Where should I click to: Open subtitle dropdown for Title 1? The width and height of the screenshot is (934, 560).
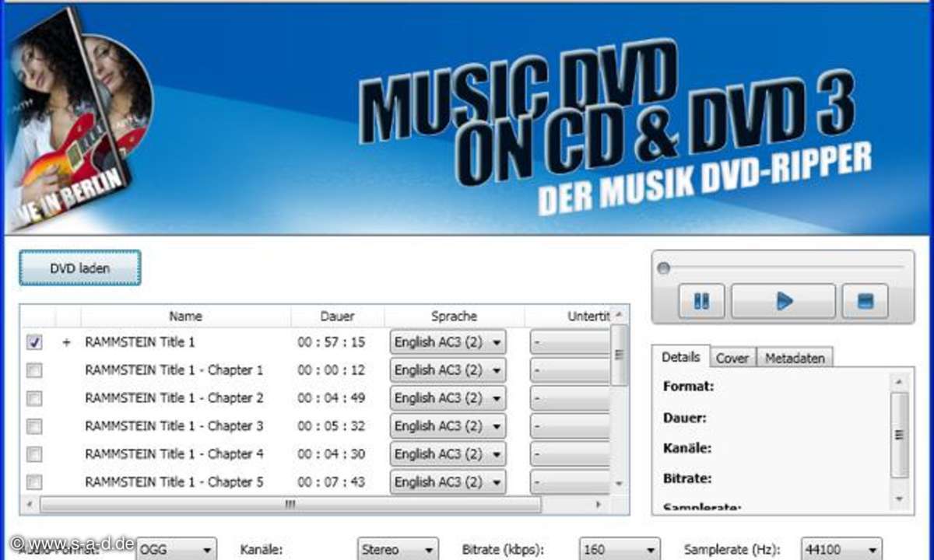tap(570, 342)
